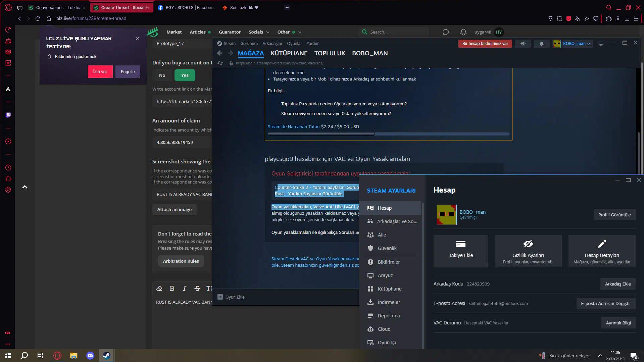
Task: Open Gizlilik Ayarları card
Action: (528, 251)
